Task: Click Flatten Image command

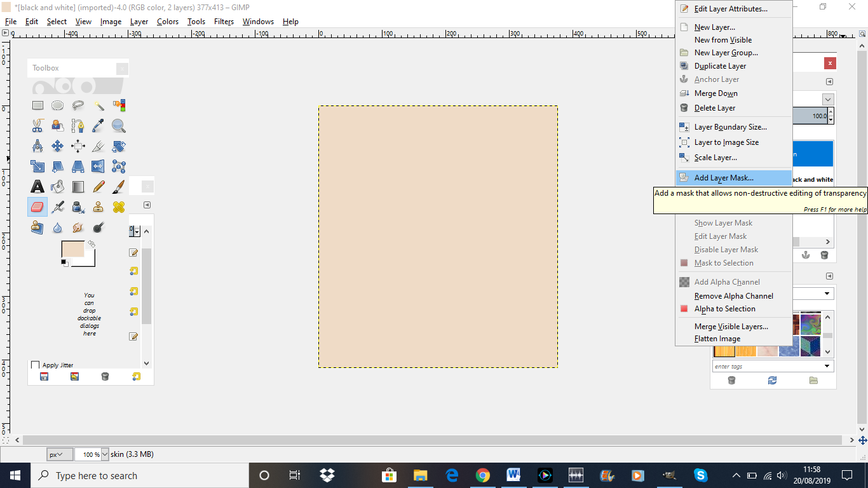Action: pyautogui.click(x=716, y=338)
